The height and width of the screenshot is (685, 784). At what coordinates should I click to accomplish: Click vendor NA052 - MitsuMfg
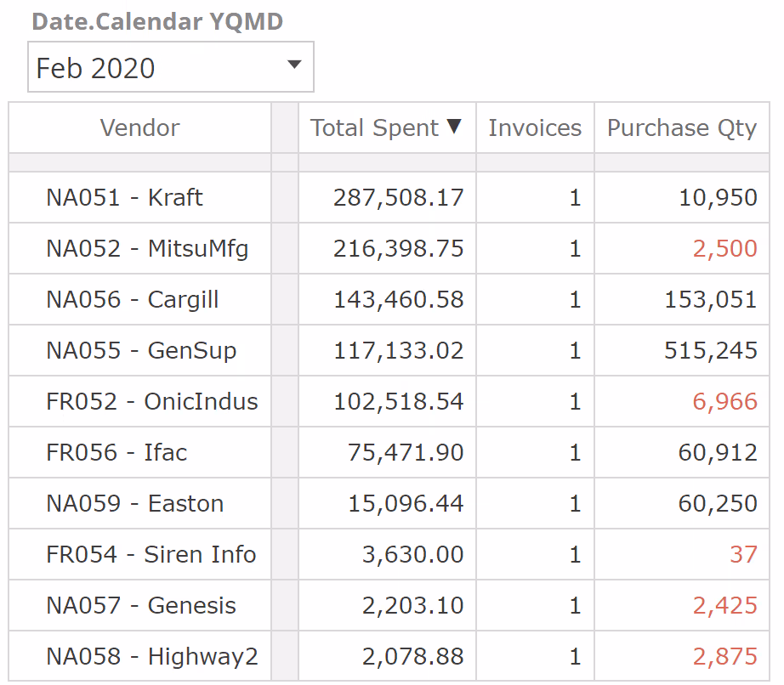147,249
